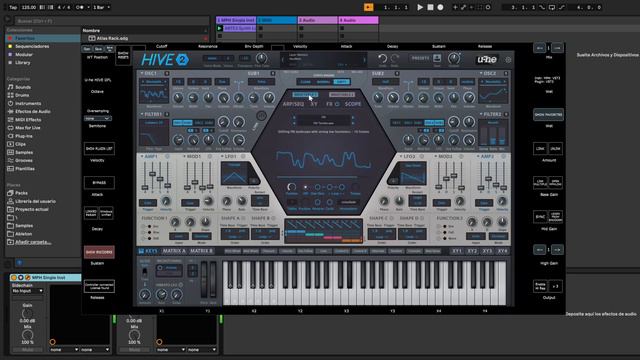
Task: Click the Hive redo arrow icon
Action: (x=395, y=58)
